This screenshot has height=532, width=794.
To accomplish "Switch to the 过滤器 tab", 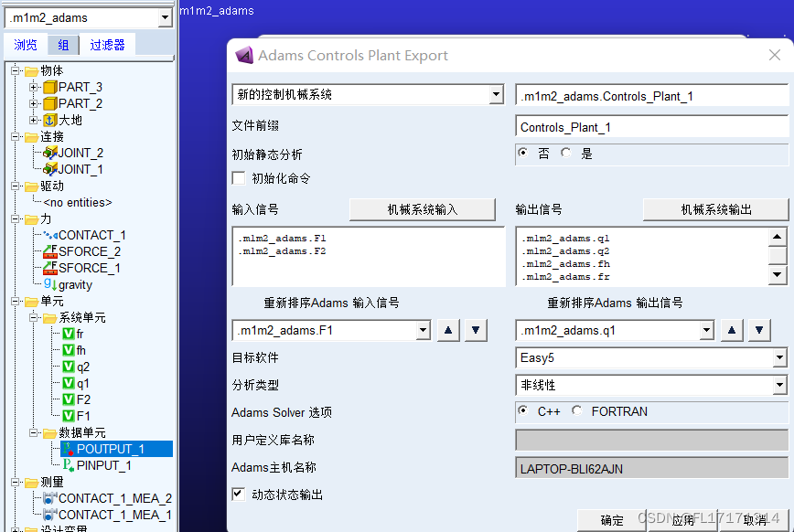I will pyautogui.click(x=107, y=45).
